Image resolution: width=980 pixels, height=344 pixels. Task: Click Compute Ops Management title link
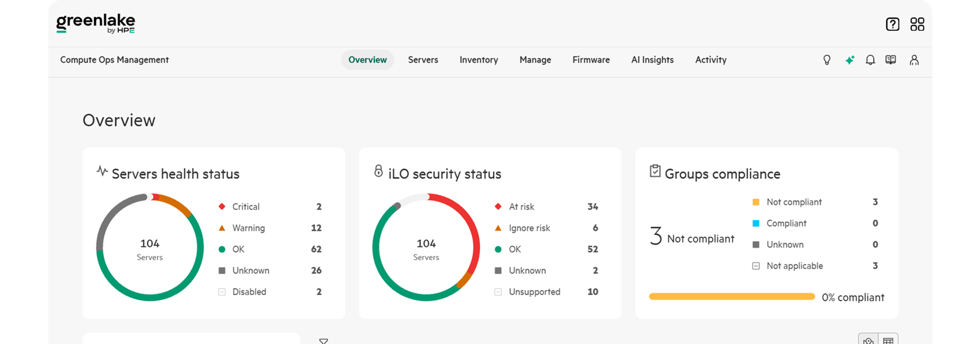pos(114,60)
